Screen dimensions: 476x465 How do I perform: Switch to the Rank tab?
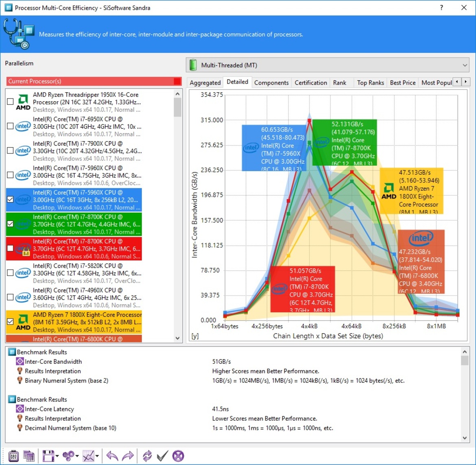pos(339,83)
